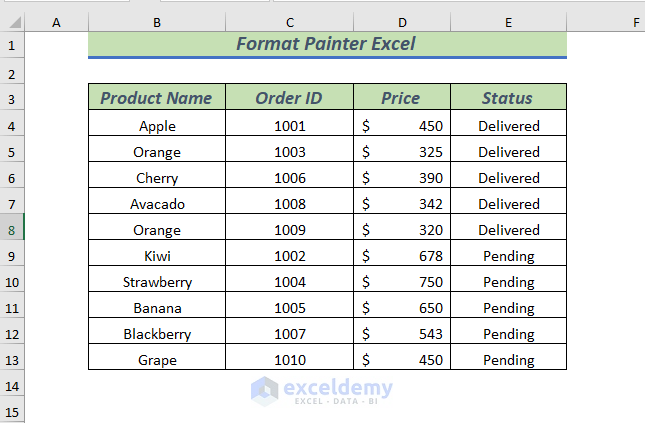Select the column C header
Viewport: 645px width, 423px height.
[289, 21]
